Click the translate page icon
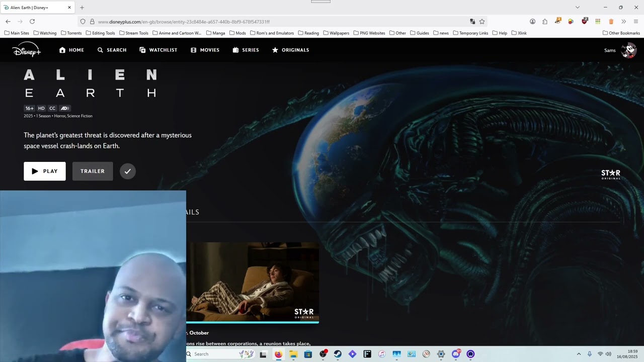Screen dimensions: 644x362 click(472, 22)
